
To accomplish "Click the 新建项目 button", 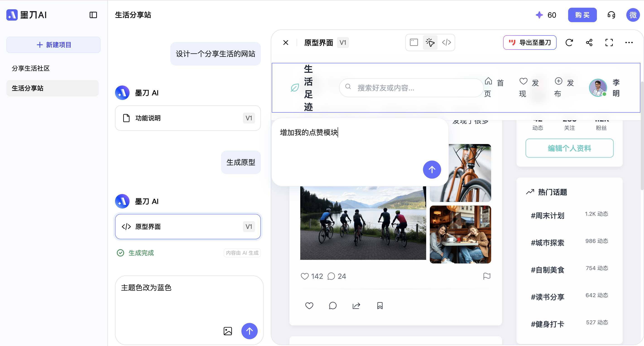I will (53, 45).
